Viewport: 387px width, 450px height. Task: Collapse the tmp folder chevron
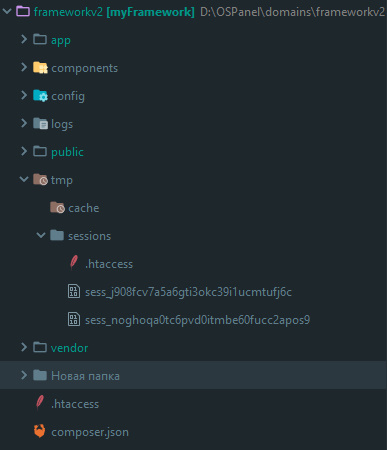click(24, 179)
